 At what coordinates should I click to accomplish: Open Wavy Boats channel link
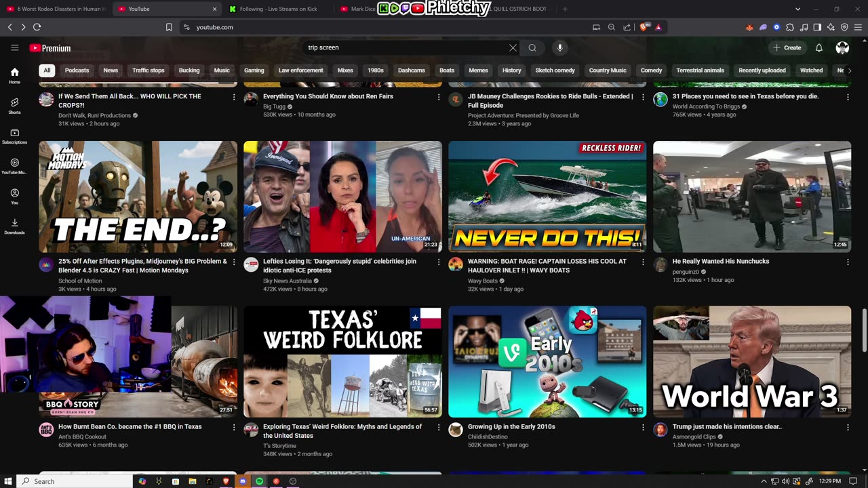click(483, 281)
